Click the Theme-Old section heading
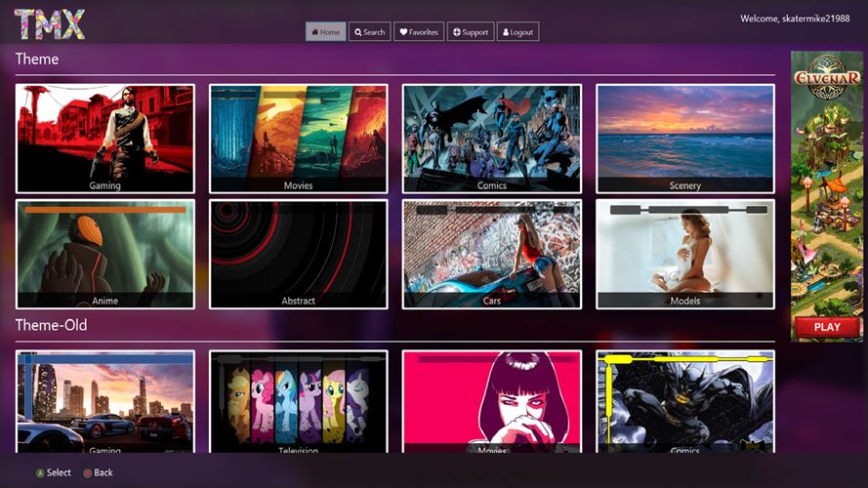This screenshot has width=868, height=488. pos(51,325)
